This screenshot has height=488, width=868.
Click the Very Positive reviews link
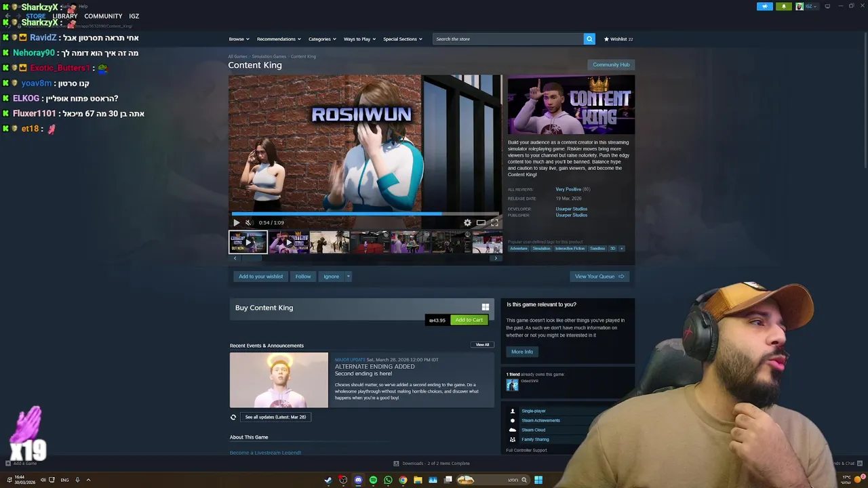(x=568, y=189)
